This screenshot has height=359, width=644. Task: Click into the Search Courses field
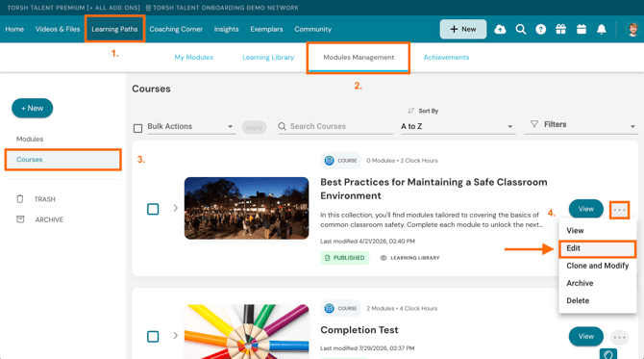click(335, 127)
